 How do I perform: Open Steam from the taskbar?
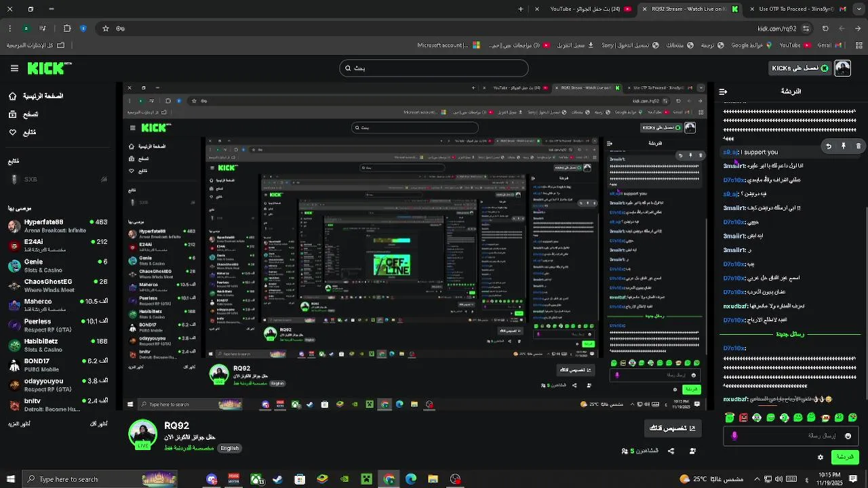(x=277, y=479)
